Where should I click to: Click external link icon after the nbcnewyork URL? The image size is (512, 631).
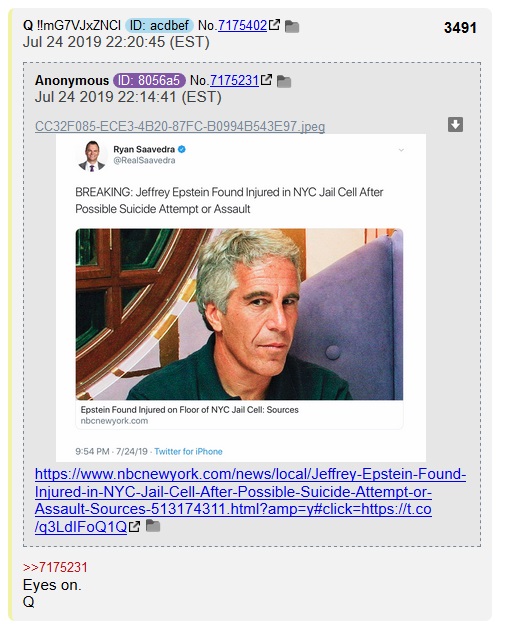point(134,526)
